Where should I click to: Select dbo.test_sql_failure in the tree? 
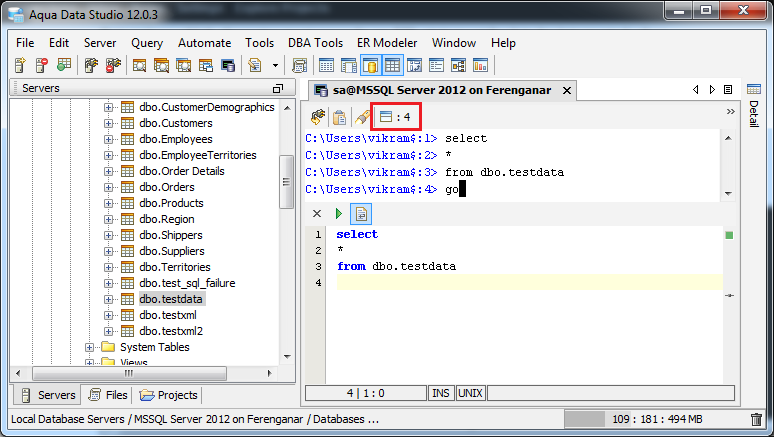click(x=187, y=283)
